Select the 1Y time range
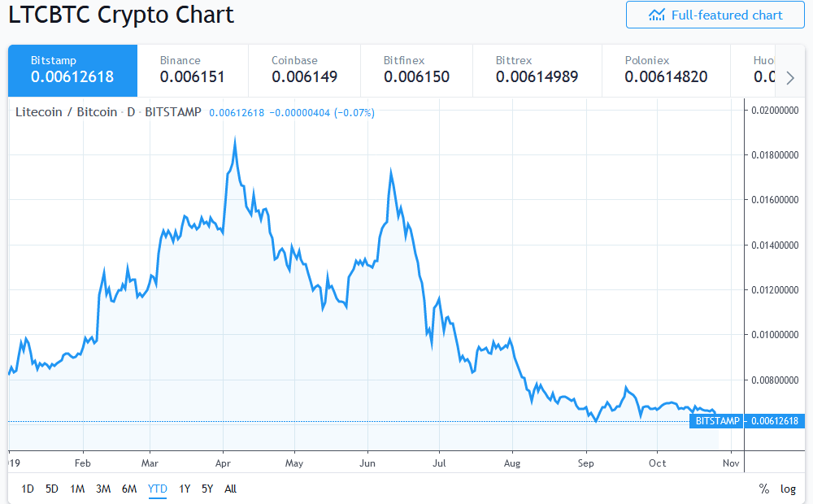Screen dimensions: 813x504 pyautogui.click(x=185, y=489)
